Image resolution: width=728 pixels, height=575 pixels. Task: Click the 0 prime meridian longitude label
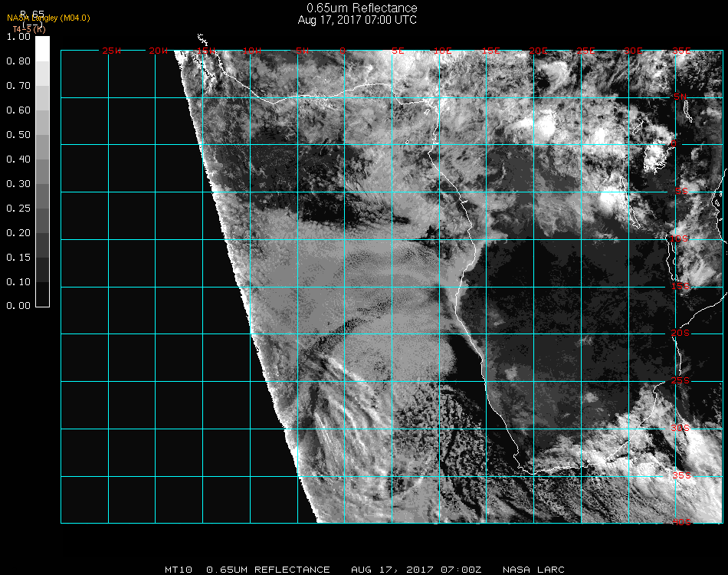343,51
